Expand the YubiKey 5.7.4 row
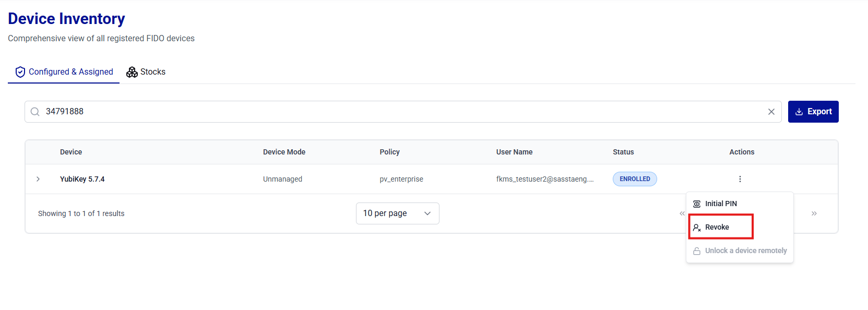 [x=38, y=179]
